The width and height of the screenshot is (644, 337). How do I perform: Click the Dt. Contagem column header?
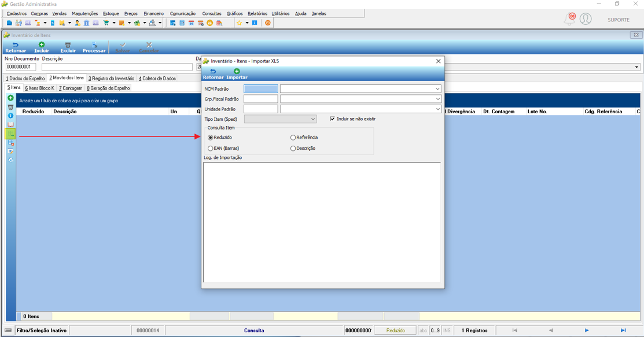499,112
